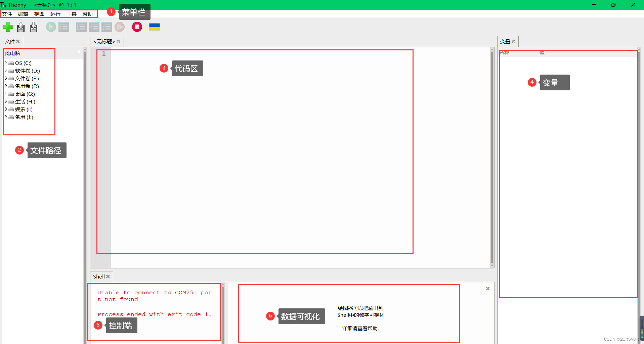Open a file using the load icon

click(20, 27)
